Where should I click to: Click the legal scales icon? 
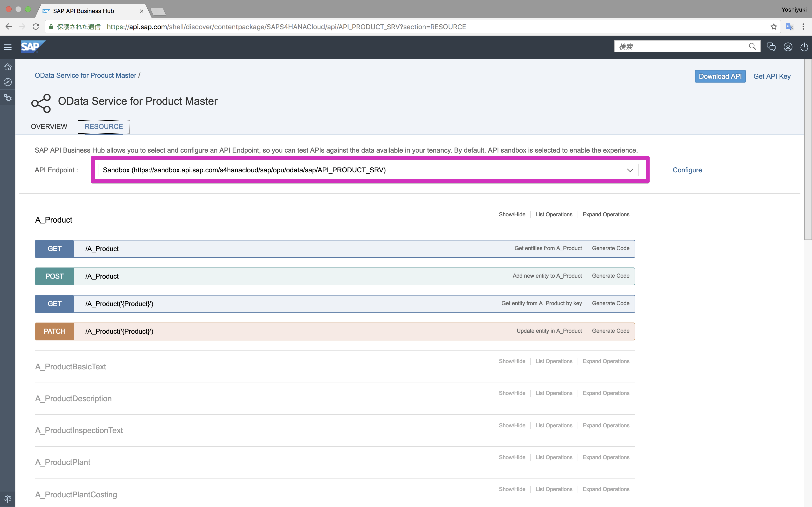[x=8, y=499]
